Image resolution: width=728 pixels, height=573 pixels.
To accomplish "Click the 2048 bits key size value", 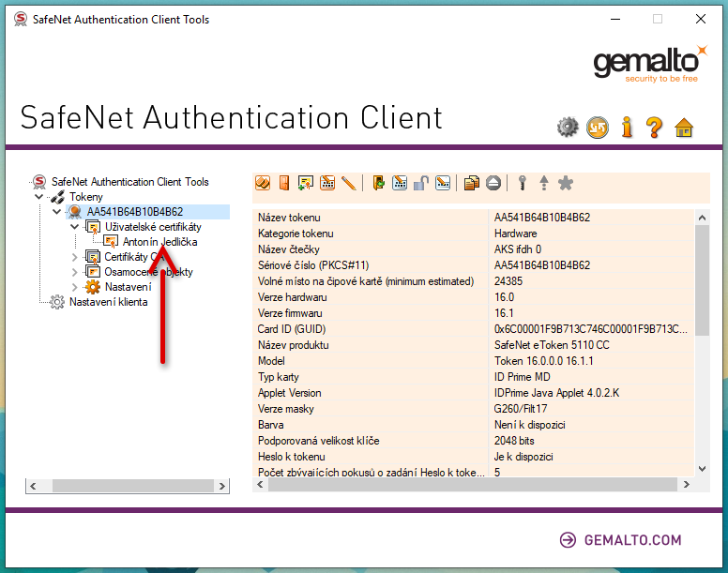I will [x=514, y=441].
